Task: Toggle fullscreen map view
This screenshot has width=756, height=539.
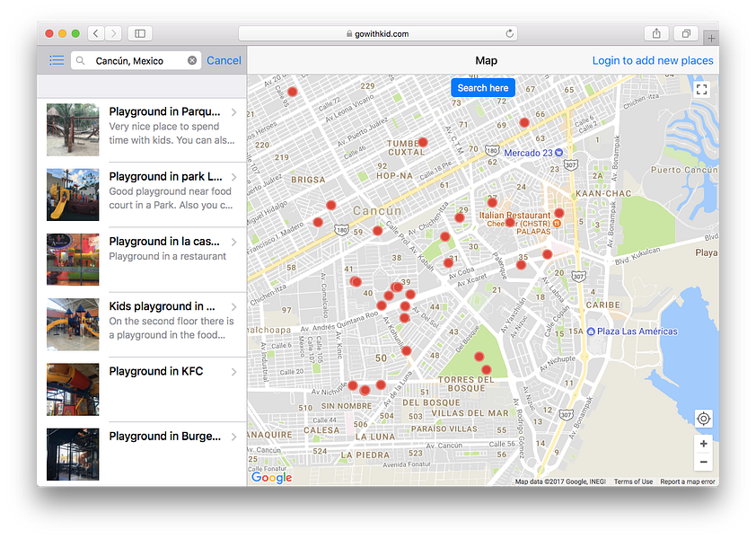Action: (x=701, y=89)
